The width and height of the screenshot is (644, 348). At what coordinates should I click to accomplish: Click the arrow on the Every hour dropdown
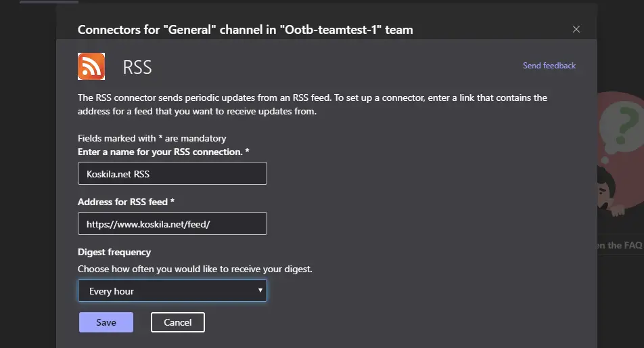click(260, 290)
